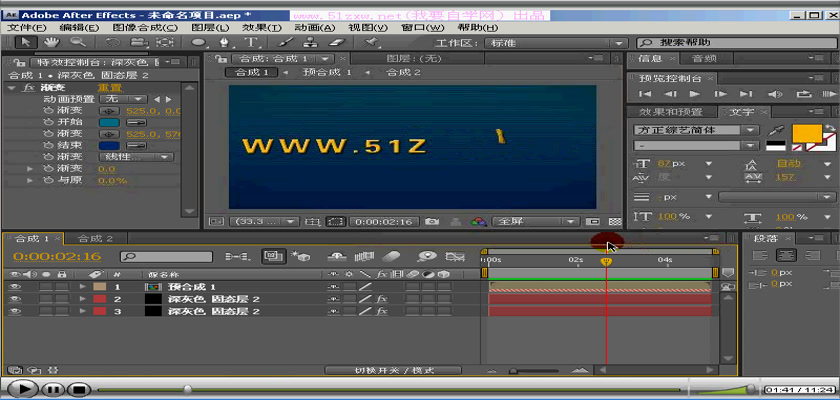Select the Type text tool
Image resolution: width=840 pixels, height=400 pixels.
pyautogui.click(x=250, y=42)
